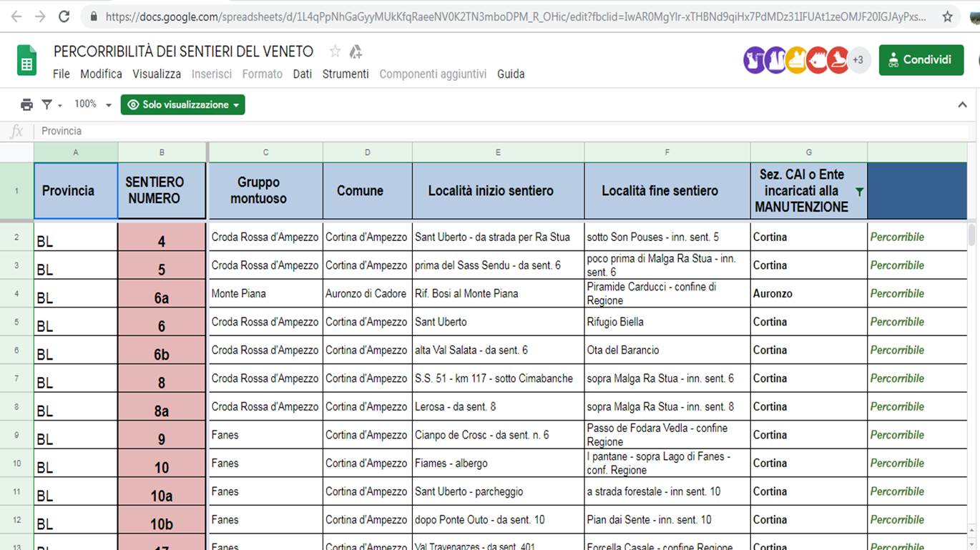Click the browser forward arrow
980x550 pixels.
[x=40, y=16]
